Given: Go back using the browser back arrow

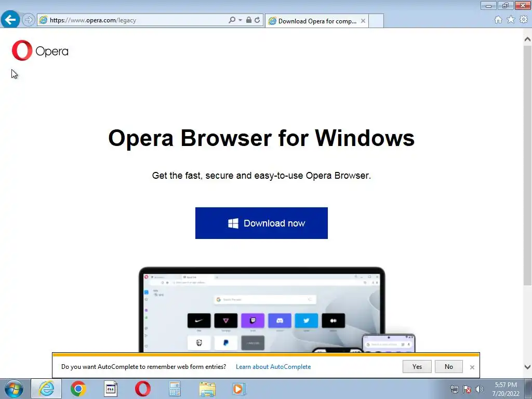Looking at the screenshot, I should click(x=10, y=20).
